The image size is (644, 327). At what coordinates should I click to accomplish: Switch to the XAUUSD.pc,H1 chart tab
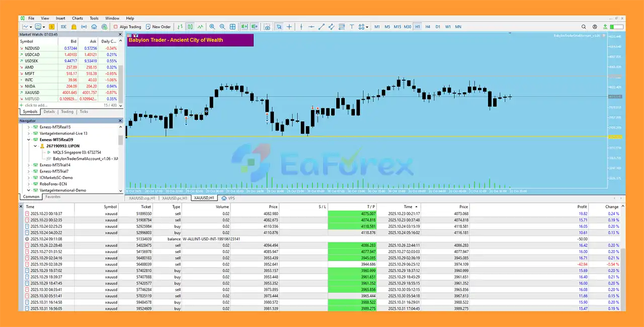pos(174,198)
